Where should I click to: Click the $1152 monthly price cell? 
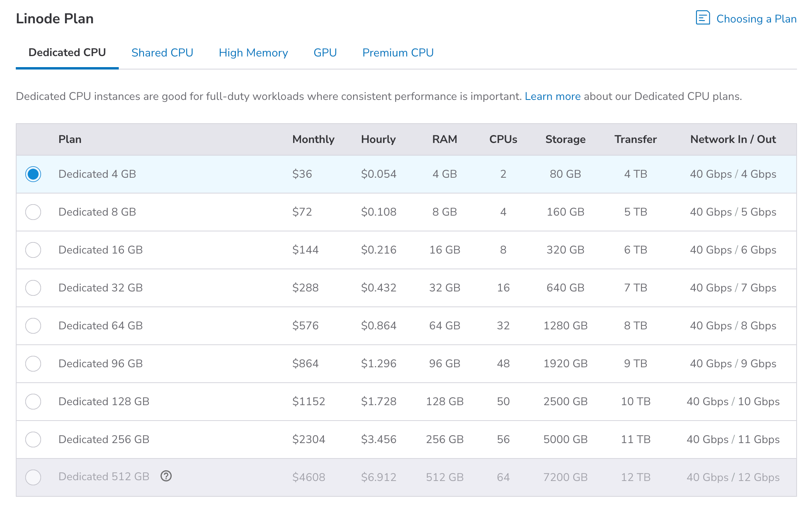tap(309, 402)
